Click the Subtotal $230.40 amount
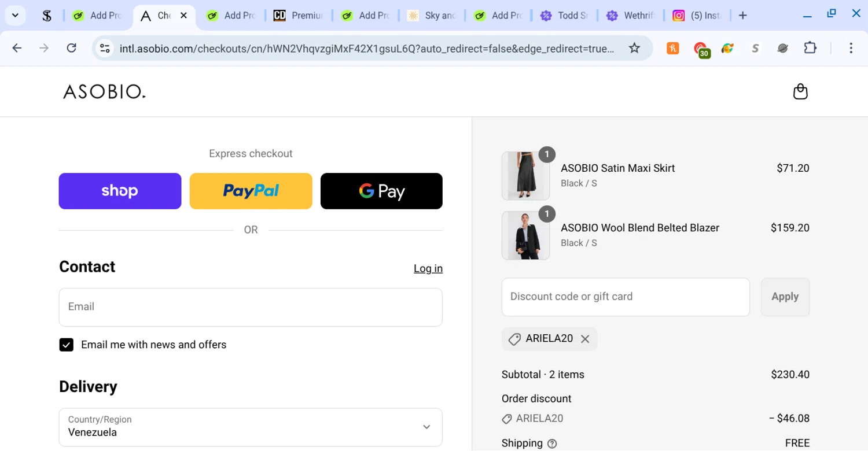The width and height of the screenshot is (868, 451). tap(790, 375)
